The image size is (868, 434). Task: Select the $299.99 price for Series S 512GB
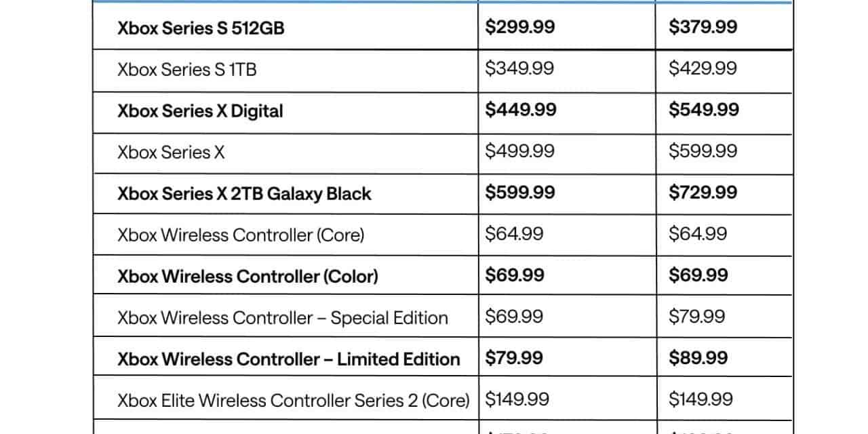point(520,27)
